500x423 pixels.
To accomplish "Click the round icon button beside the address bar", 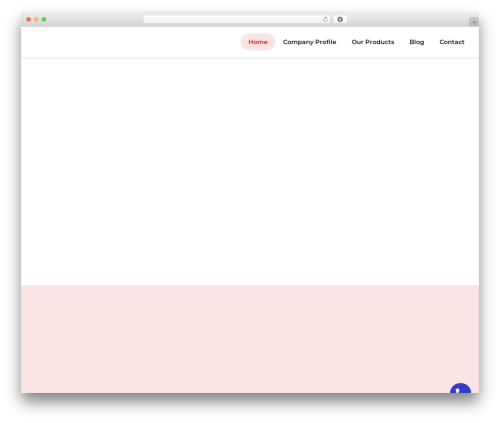I will tap(340, 19).
